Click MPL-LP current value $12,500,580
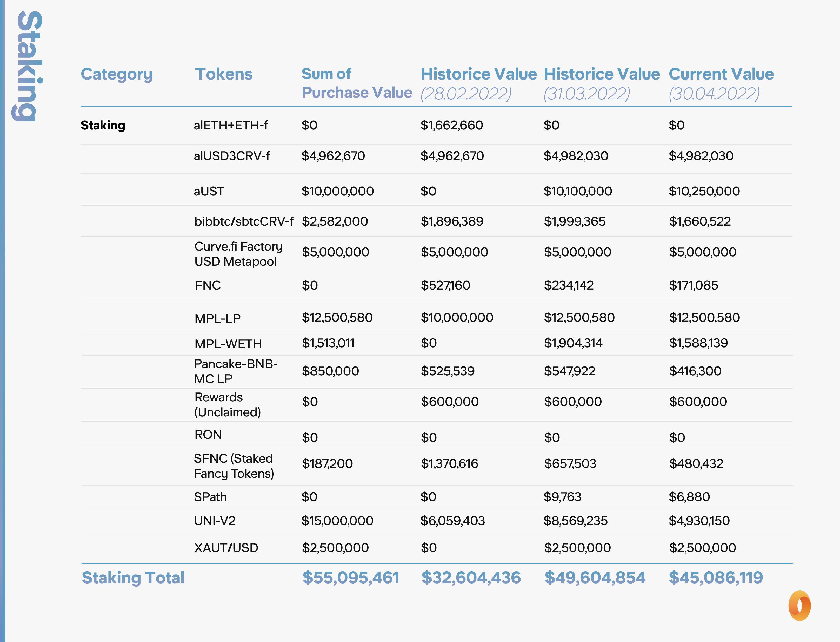 (x=704, y=318)
